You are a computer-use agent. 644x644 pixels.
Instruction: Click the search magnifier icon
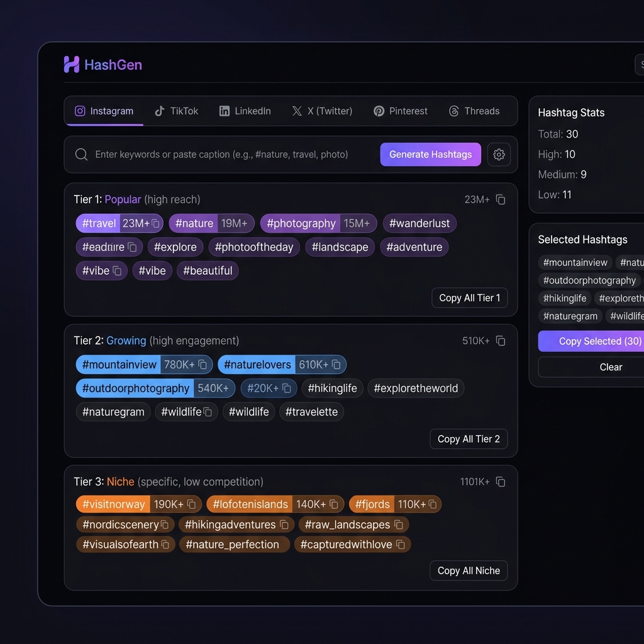click(81, 154)
